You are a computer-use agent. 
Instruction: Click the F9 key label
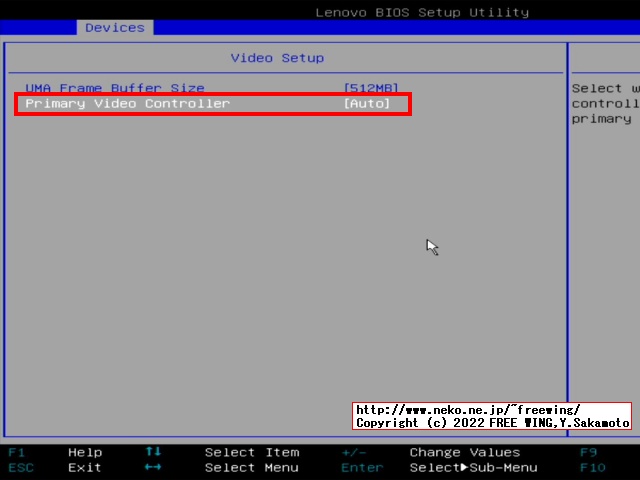point(588,452)
